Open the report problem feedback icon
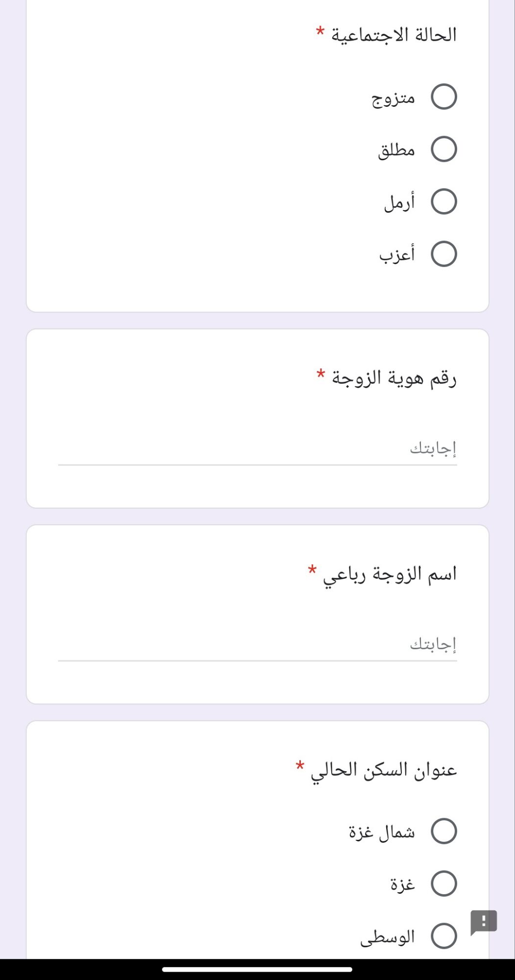This screenshot has height=980, width=515. point(484,922)
